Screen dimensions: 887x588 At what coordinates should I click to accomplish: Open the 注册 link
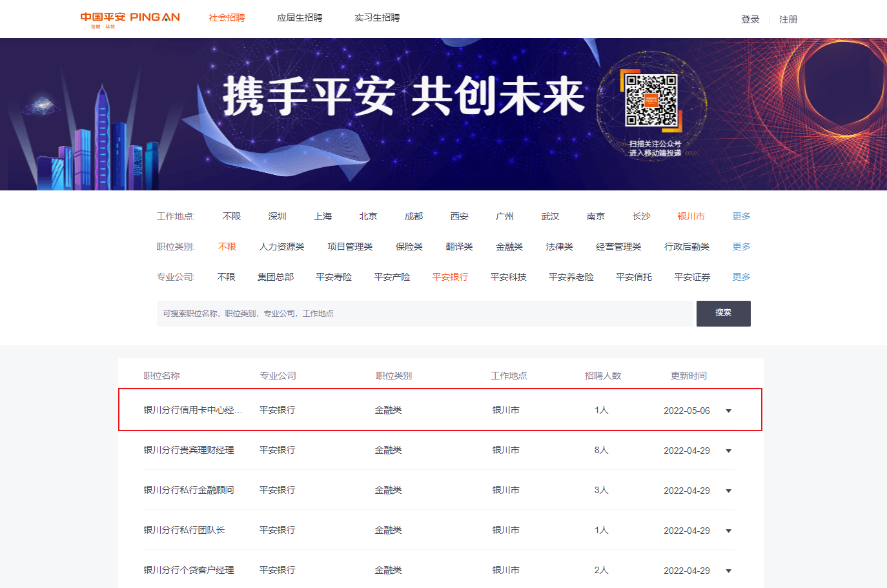[788, 19]
